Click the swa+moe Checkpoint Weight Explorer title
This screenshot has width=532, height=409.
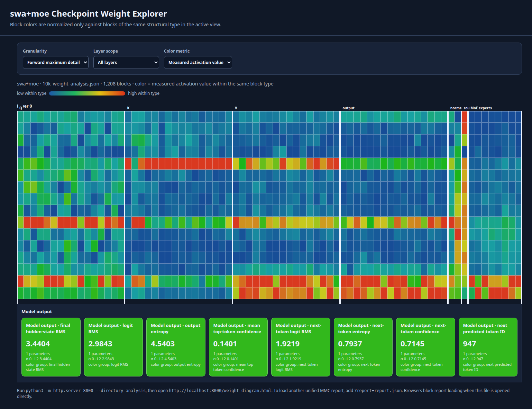(x=89, y=14)
